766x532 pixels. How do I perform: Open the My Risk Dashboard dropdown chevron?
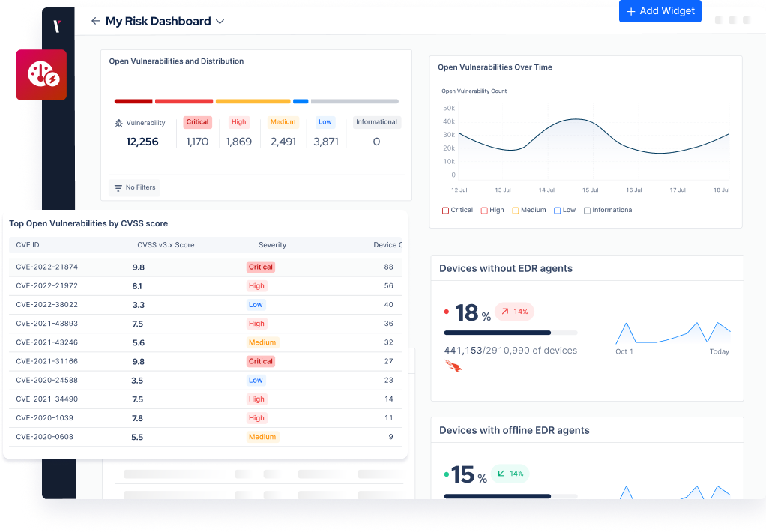pyautogui.click(x=220, y=21)
